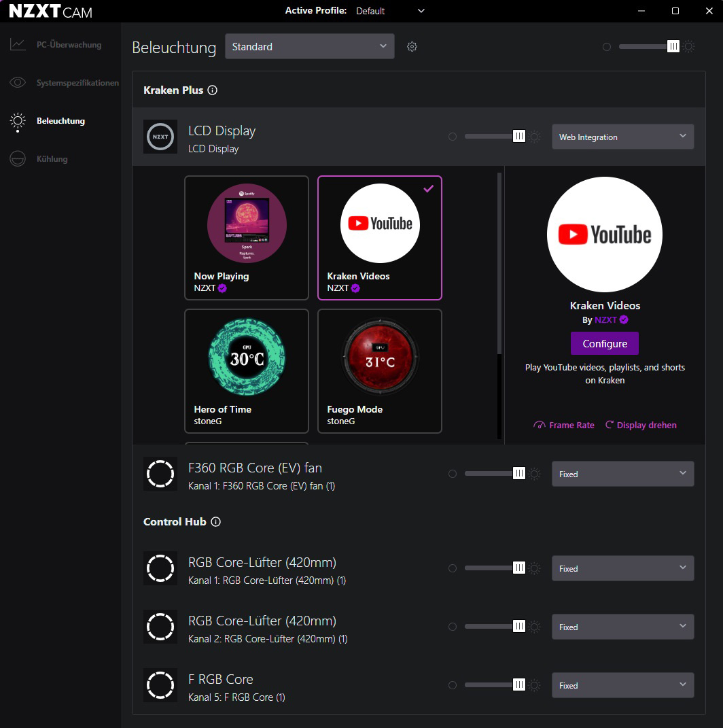
Task: Click the NZXT LCD Display device icon
Action: point(160,137)
